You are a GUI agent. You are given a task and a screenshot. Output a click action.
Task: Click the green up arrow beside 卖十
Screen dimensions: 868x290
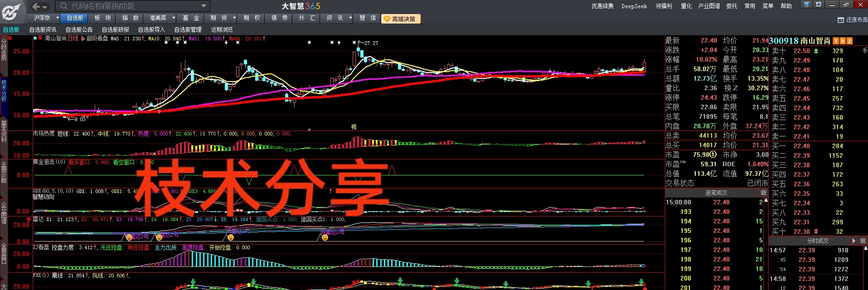click(816, 51)
